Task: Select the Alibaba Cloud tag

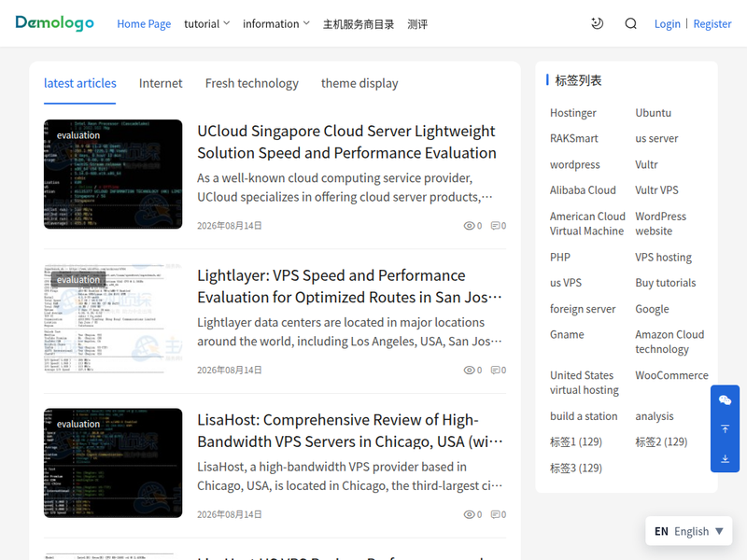Action: coord(583,190)
